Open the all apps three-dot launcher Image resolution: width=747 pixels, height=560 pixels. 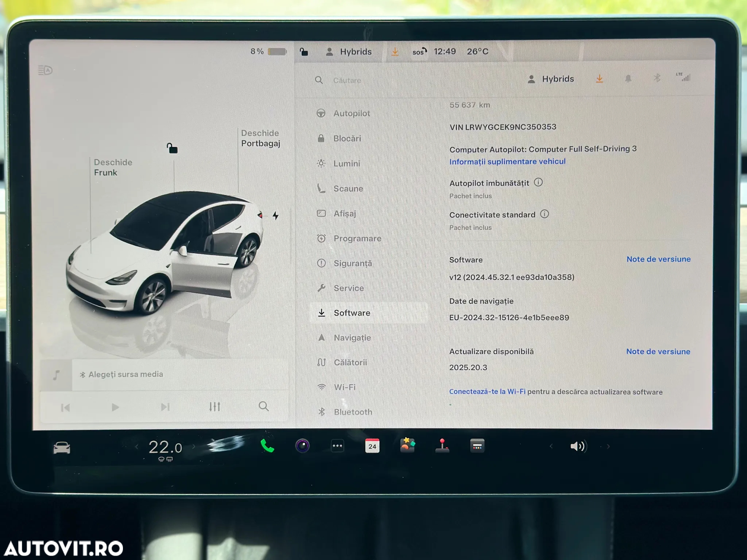pos(337,446)
